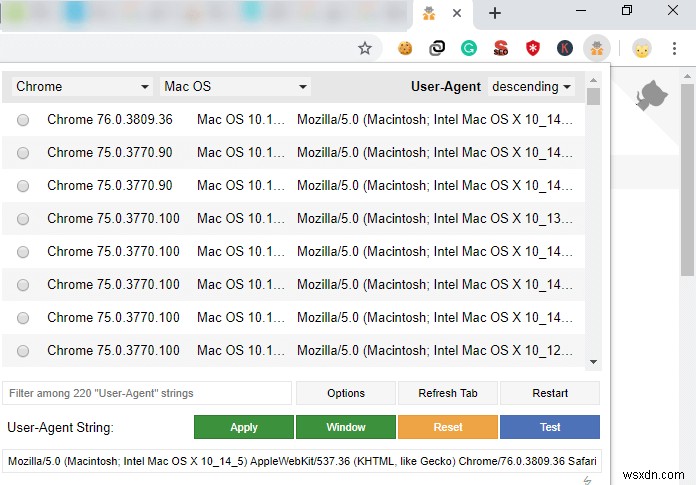
Task: Bookmark this page with the star icon
Action: point(364,48)
